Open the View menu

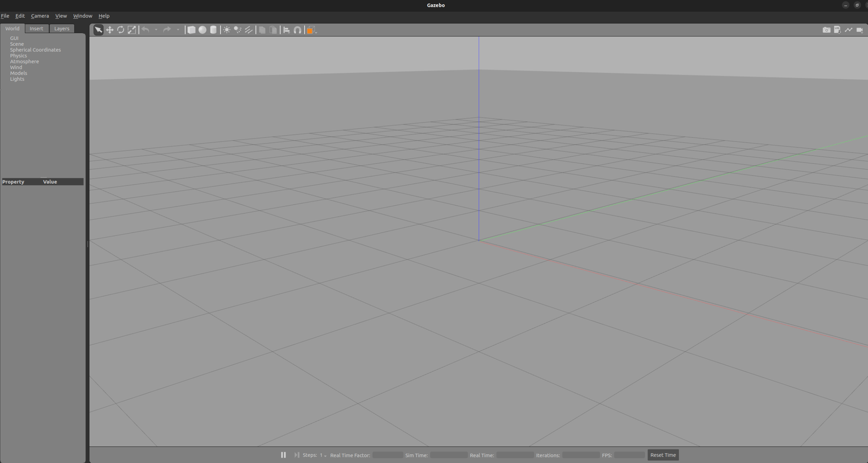(x=61, y=16)
